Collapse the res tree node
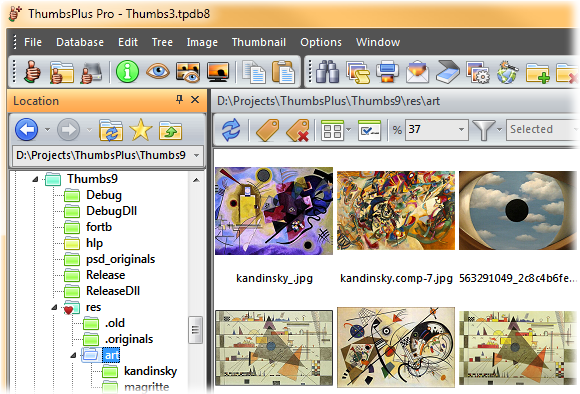The height and width of the screenshot is (394, 580). point(54,307)
